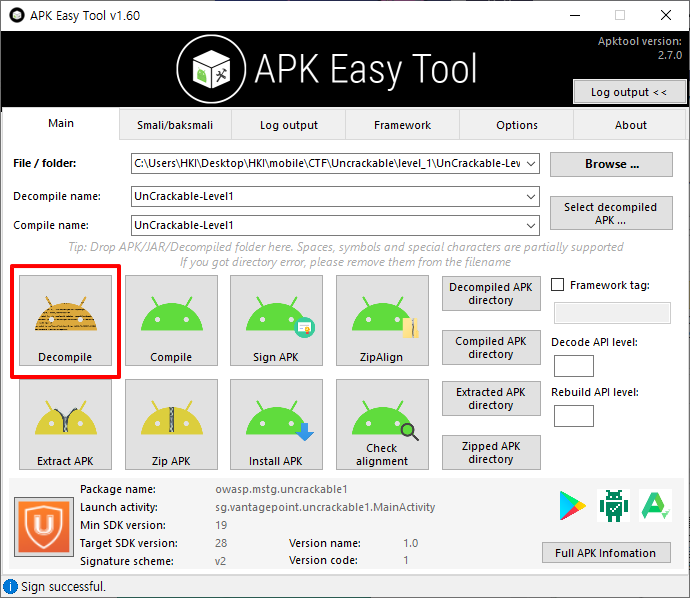
Task: Click the APK Easy Tool title bar icon
Action: pos(17,15)
